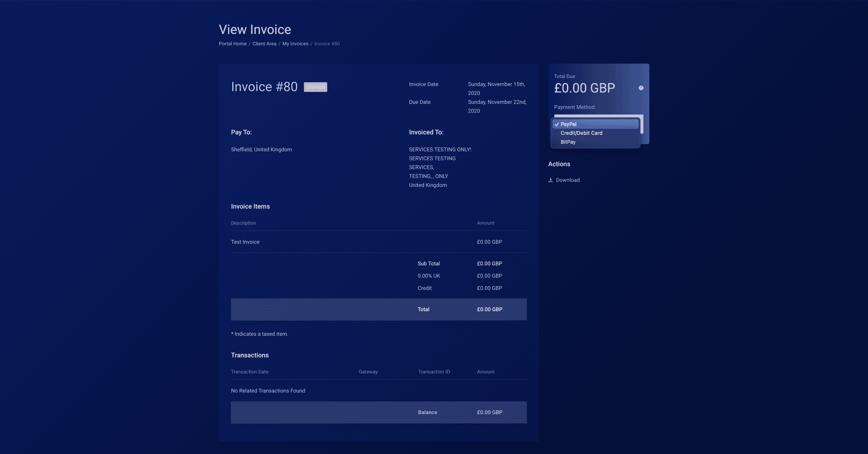Click the Credit row label
This screenshot has width=868, height=454.
tap(425, 288)
